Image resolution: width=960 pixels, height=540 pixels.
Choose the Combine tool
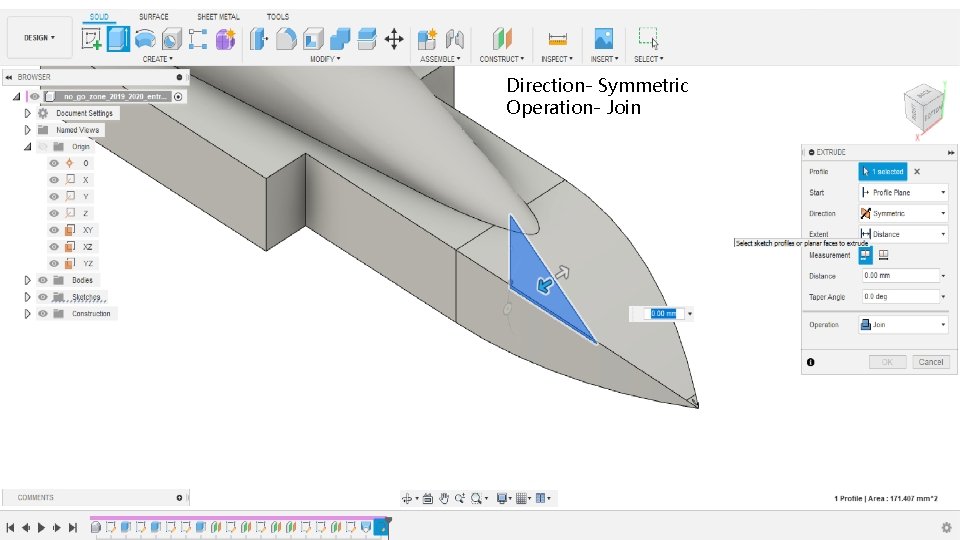tap(340, 39)
